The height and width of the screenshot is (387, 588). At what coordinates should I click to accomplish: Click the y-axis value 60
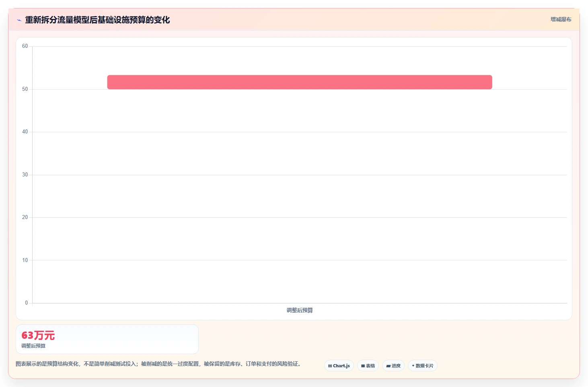(x=25, y=46)
